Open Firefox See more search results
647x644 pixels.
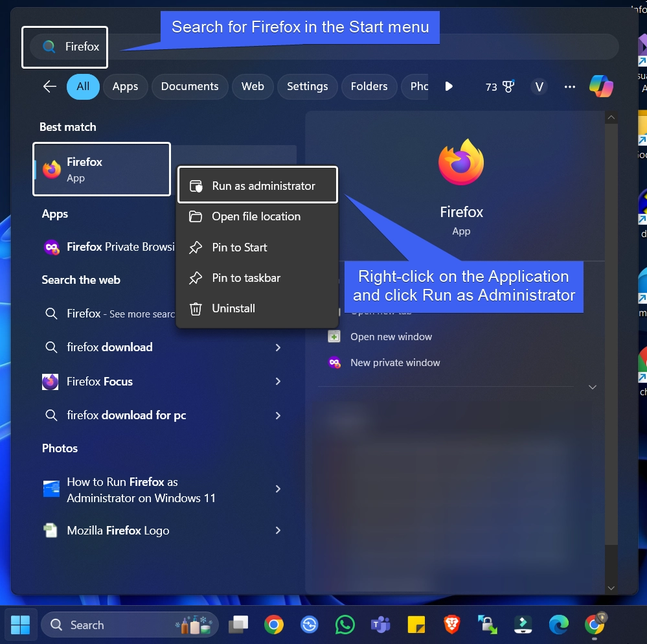(x=109, y=314)
